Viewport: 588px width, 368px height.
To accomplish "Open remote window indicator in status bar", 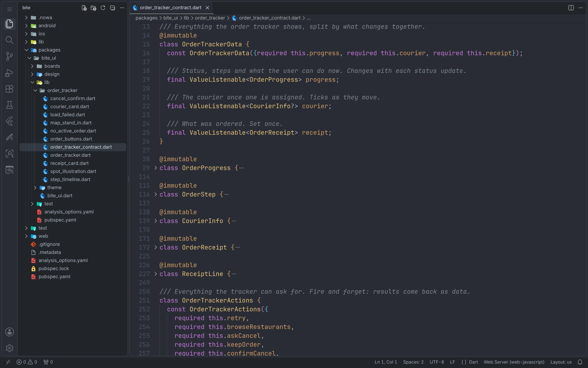I will [x=8, y=362].
